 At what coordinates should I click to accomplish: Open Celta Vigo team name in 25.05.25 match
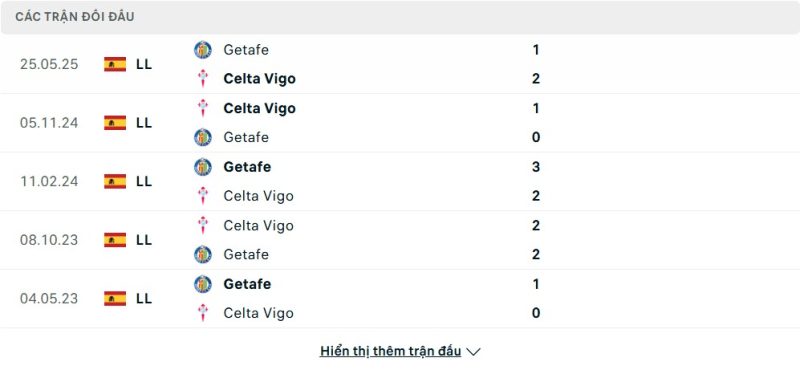coord(259,79)
